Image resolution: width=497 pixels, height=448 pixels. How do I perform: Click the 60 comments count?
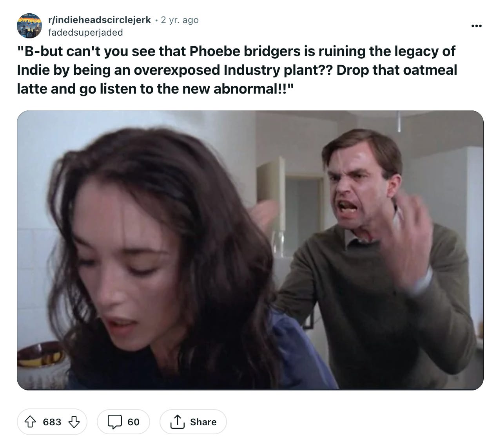click(x=133, y=422)
